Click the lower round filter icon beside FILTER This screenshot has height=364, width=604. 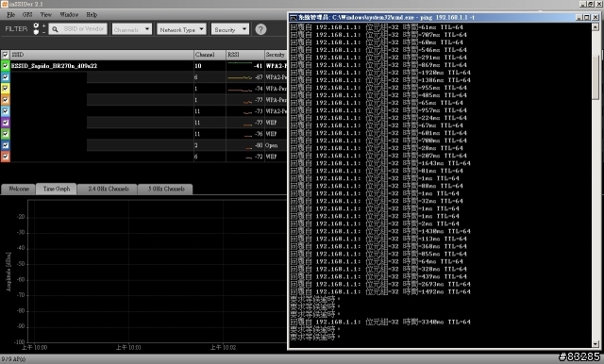[x=36, y=32]
